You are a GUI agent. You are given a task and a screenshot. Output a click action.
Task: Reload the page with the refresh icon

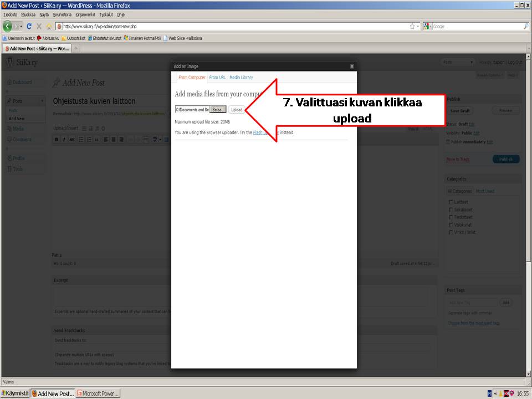pos(29,26)
